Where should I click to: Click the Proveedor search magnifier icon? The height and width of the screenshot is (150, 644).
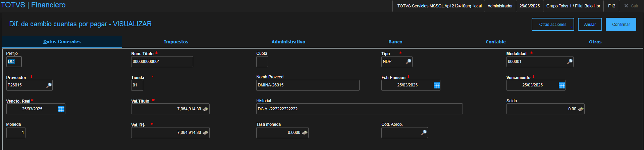(49, 85)
